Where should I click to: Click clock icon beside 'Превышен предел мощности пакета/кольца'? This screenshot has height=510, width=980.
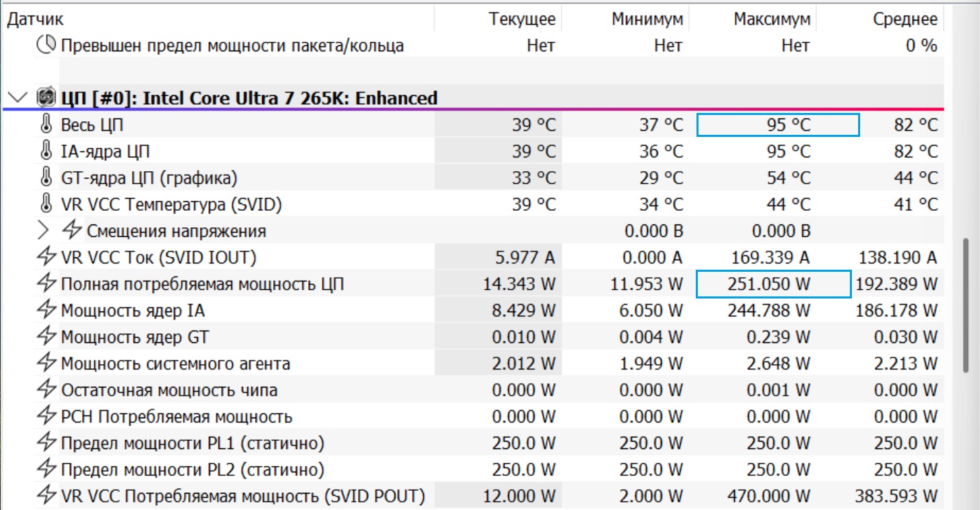[46, 46]
